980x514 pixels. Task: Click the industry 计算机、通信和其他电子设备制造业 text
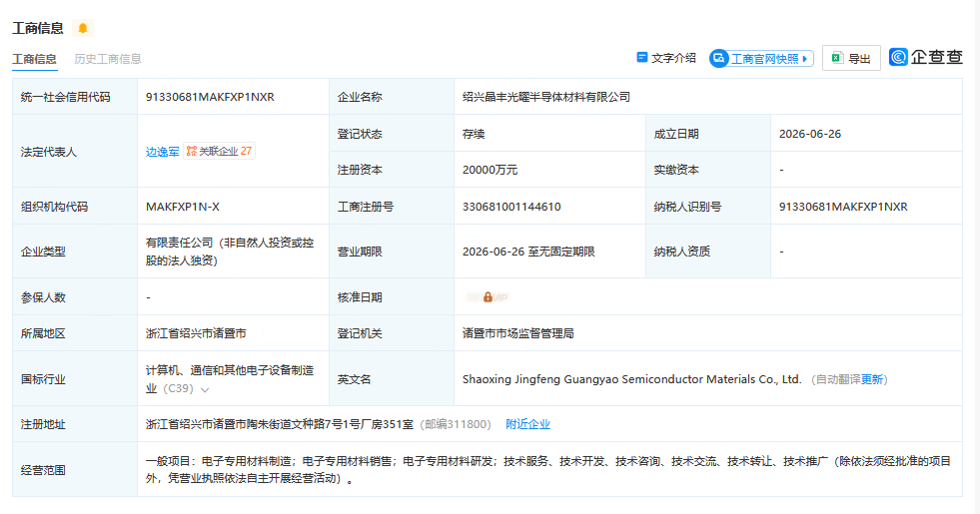tap(230, 379)
